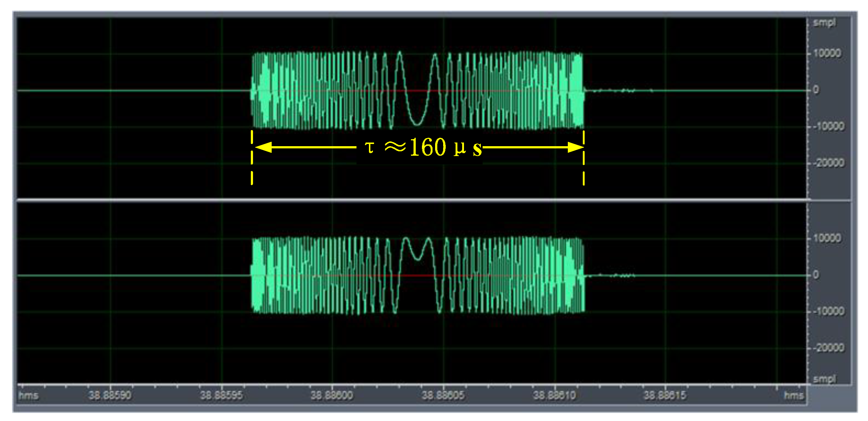Click the 38.88590 mark on time ruler
This screenshot has width=868, height=421.
[110, 395]
